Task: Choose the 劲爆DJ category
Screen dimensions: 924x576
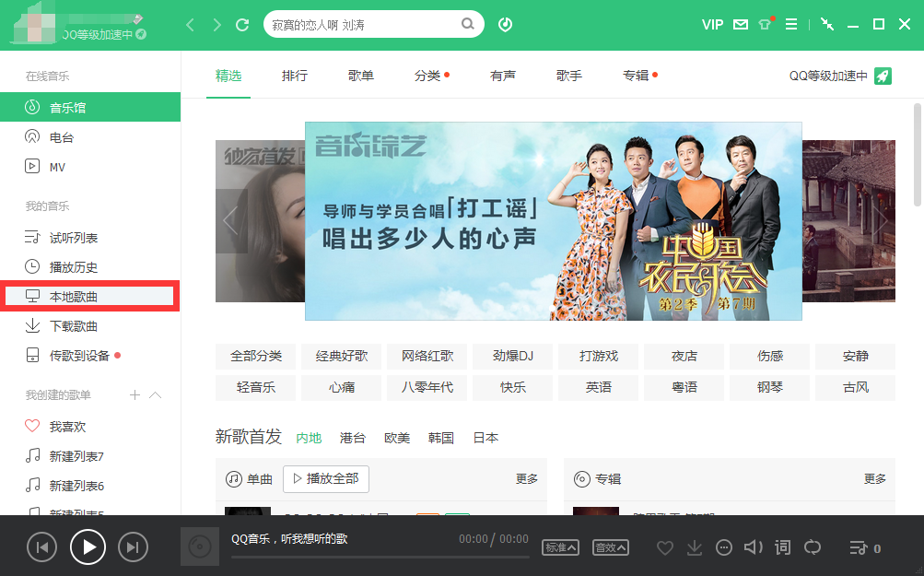Action: click(x=513, y=356)
